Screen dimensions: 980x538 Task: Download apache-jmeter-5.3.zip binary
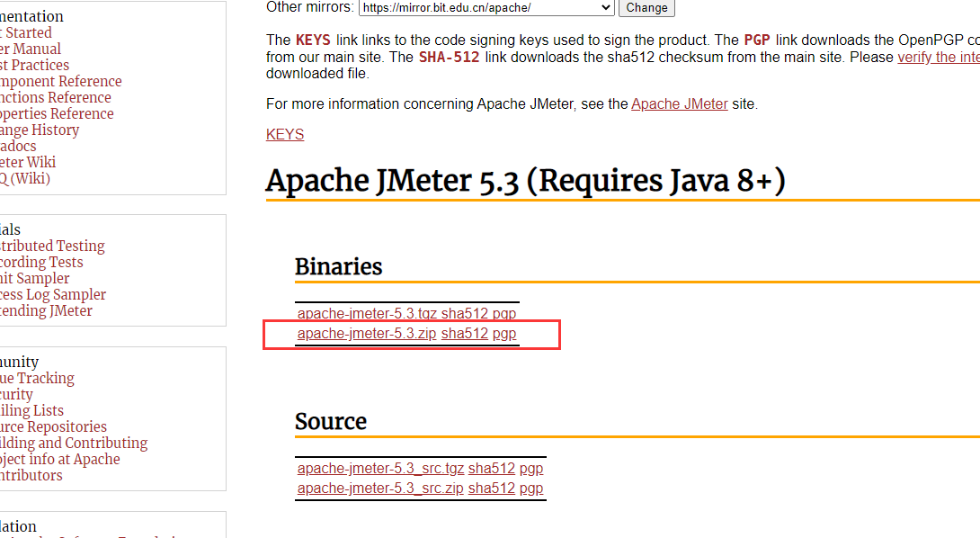[367, 334]
